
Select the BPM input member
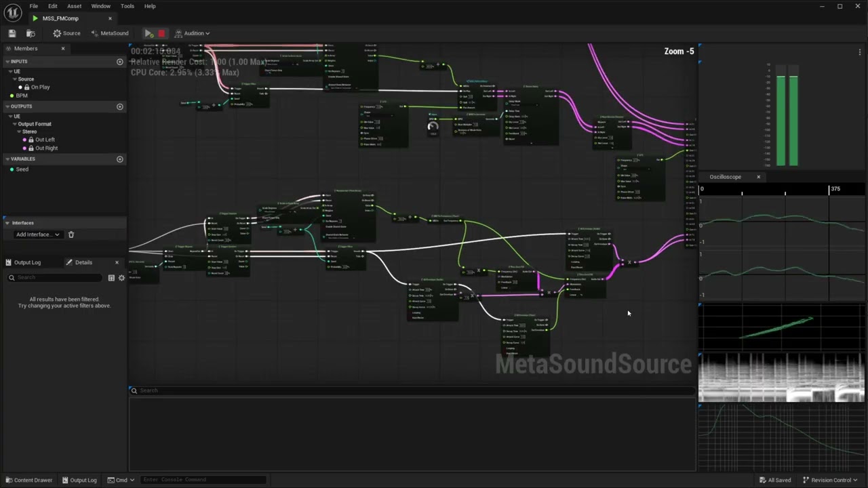pos(22,96)
